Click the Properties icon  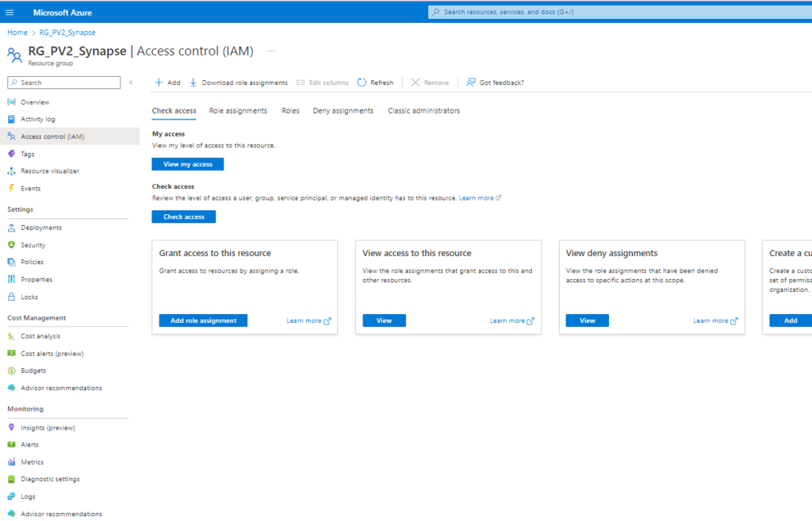tap(11, 279)
